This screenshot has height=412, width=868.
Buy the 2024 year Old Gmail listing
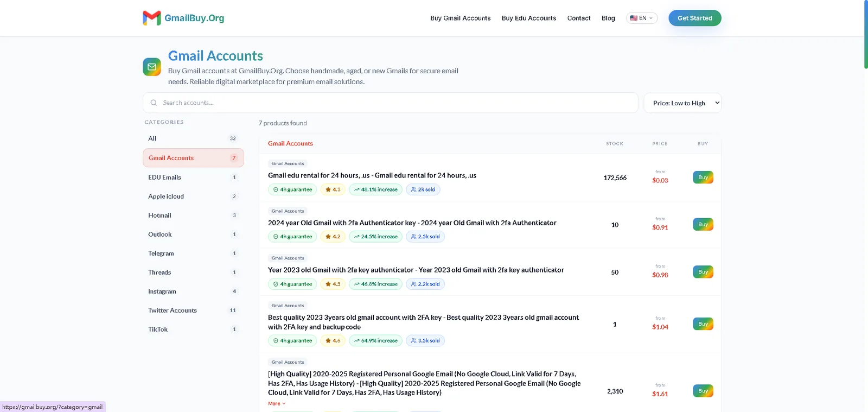click(x=703, y=225)
